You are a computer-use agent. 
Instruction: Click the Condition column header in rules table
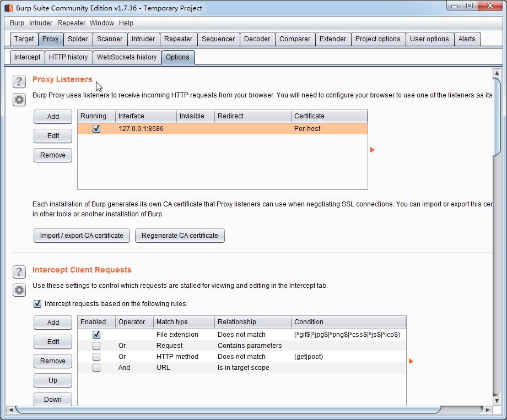[348, 322]
